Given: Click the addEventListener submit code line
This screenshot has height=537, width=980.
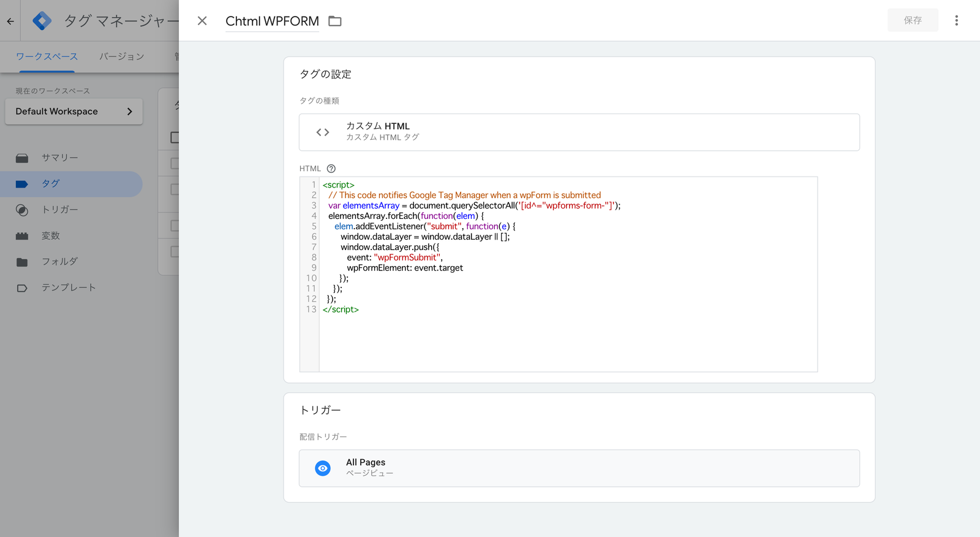Looking at the screenshot, I should click(x=425, y=226).
